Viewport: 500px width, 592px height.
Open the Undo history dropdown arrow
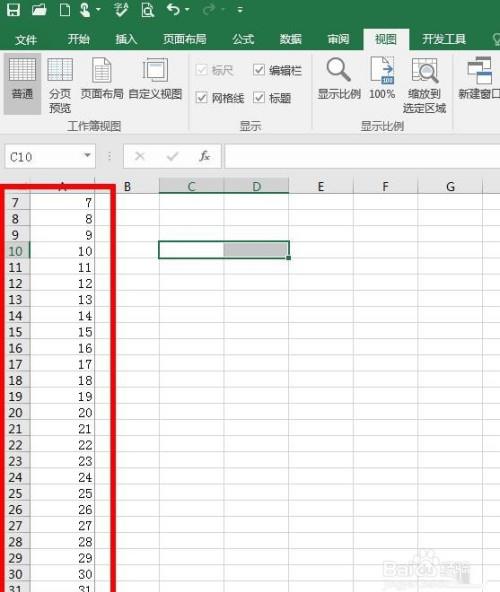click(x=187, y=9)
